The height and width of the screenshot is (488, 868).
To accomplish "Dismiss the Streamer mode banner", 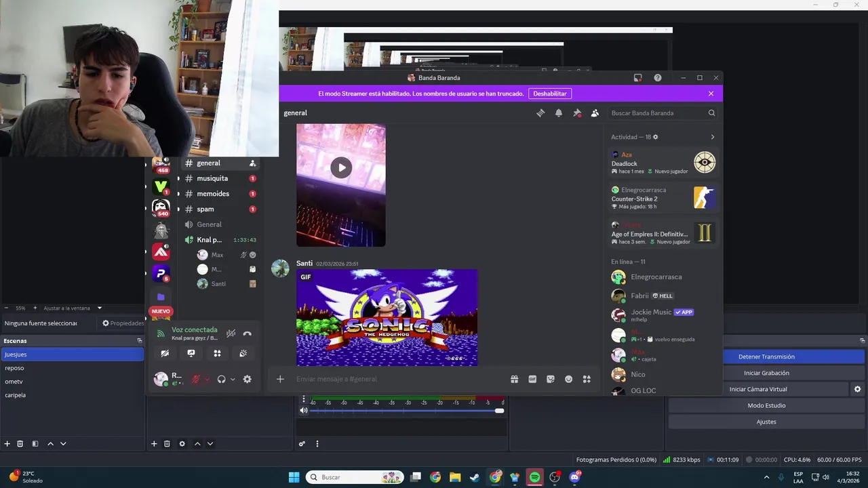I will coord(711,94).
